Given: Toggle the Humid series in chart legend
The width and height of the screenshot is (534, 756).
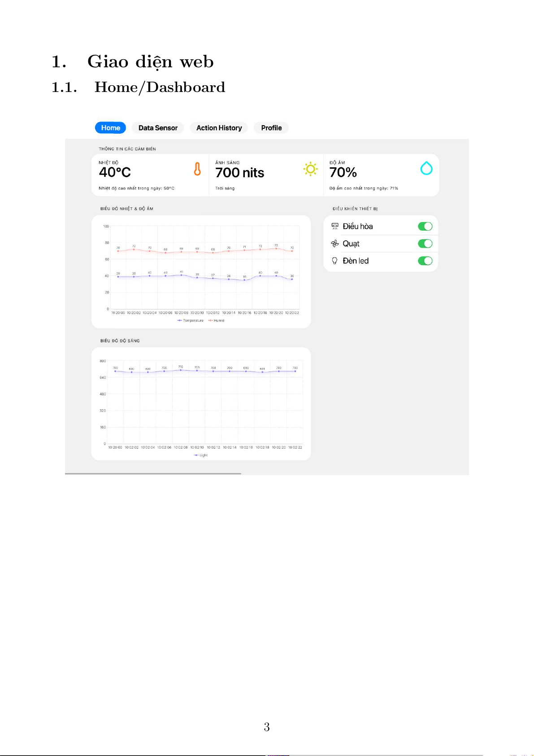Looking at the screenshot, I should pyautogui.click(x=217, y=320).
